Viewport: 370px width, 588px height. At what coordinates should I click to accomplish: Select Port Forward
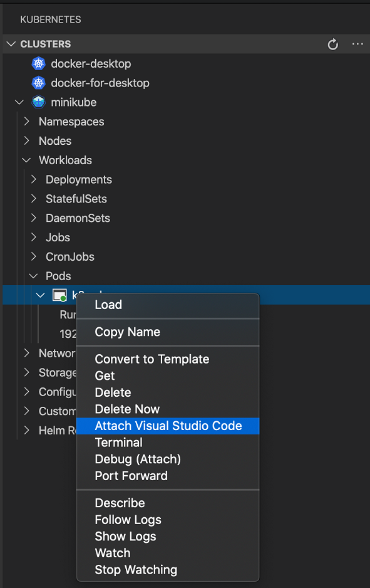point(130,475)
